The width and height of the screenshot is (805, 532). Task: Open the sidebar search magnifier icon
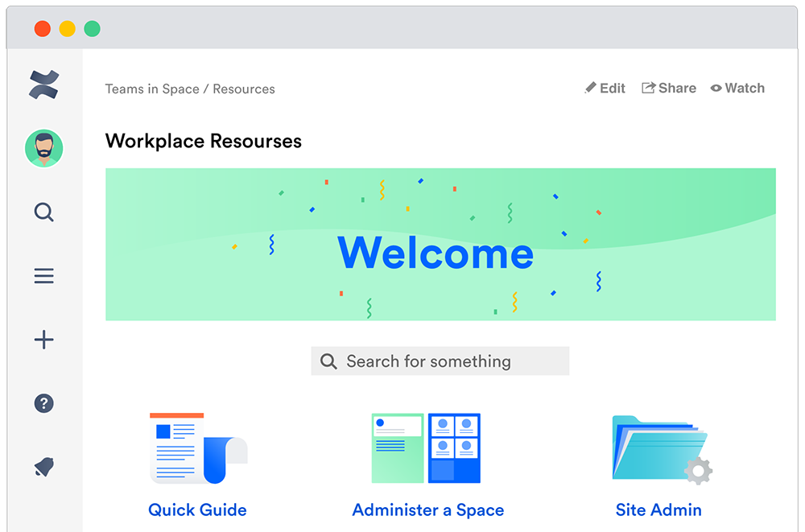point(44,212)
